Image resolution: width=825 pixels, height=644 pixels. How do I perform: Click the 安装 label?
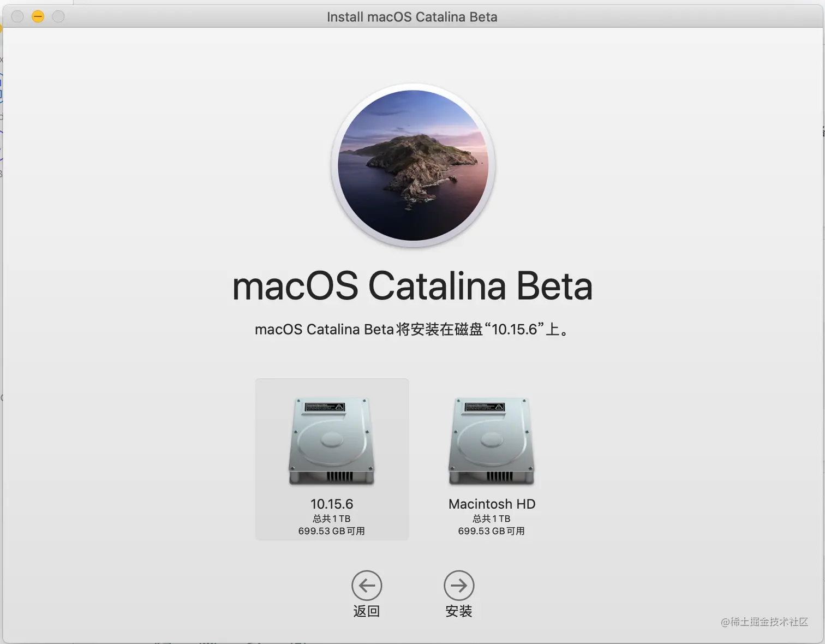(x=459, y=611)
